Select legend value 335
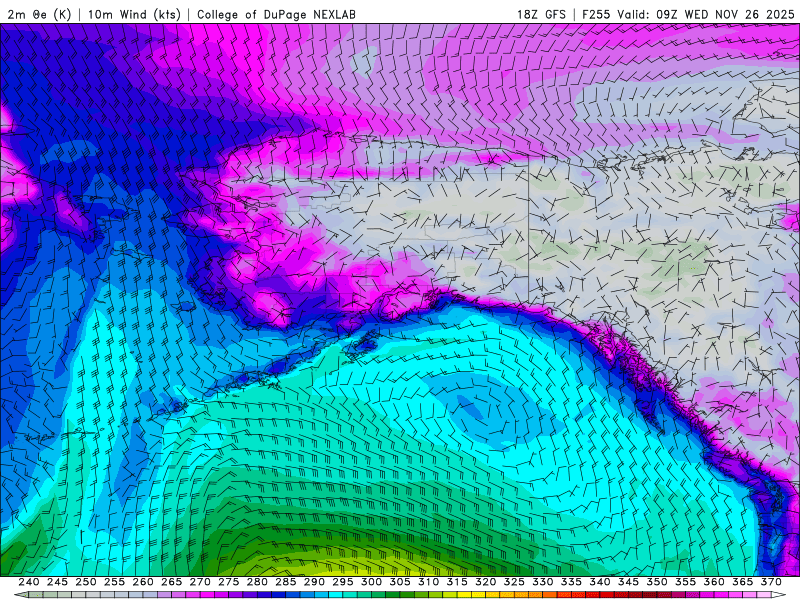Screen dimensions: 800x600 pyautogui.click(x=571, y=582)
